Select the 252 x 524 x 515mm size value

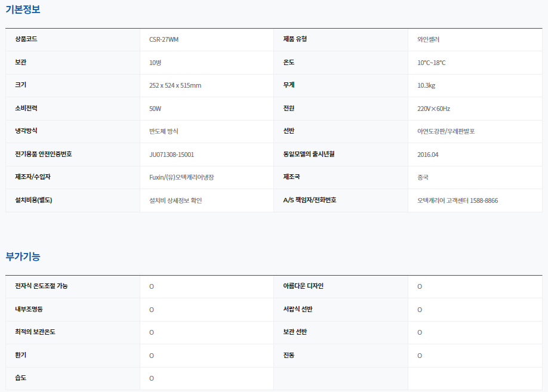click(175, 86)
